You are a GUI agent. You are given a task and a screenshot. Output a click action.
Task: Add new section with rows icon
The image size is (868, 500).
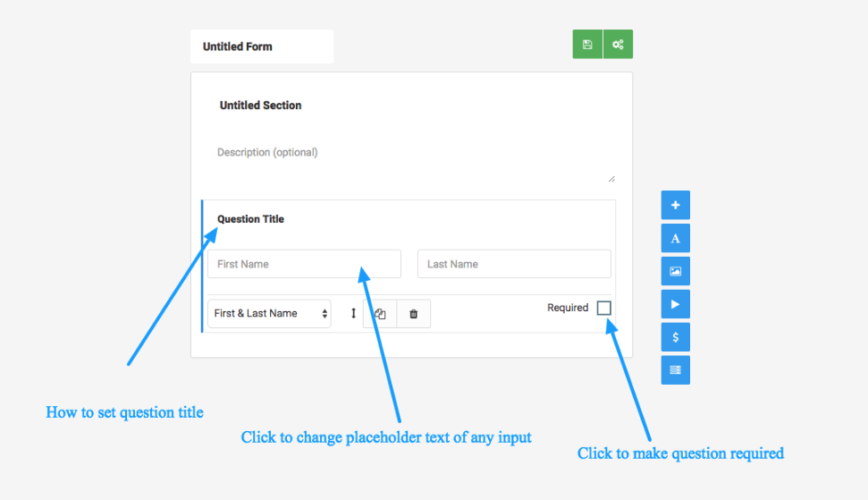coord(675,370)
